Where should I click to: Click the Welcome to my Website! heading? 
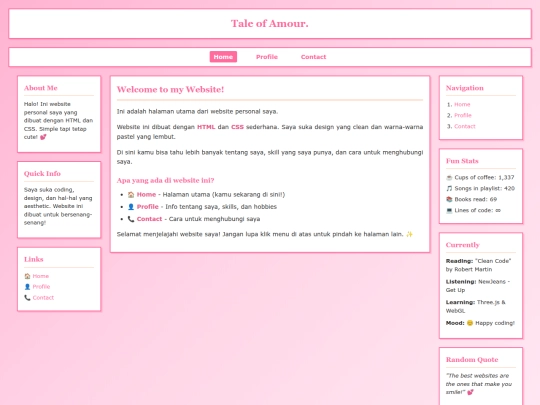pos(170,90)
